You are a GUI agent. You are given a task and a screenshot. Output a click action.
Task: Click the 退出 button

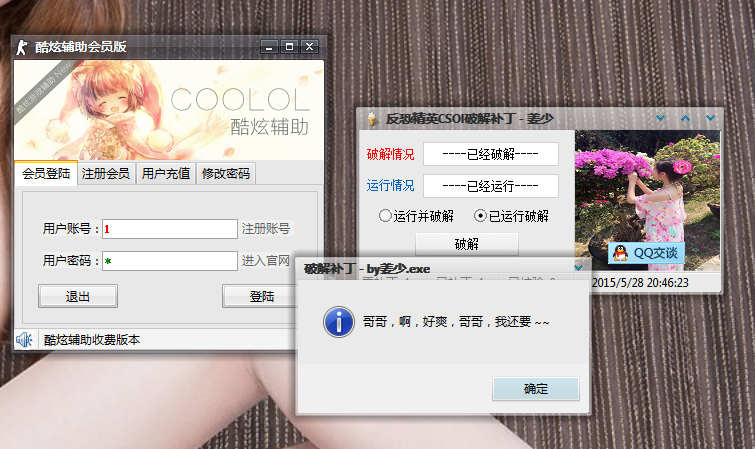point(78,296)
